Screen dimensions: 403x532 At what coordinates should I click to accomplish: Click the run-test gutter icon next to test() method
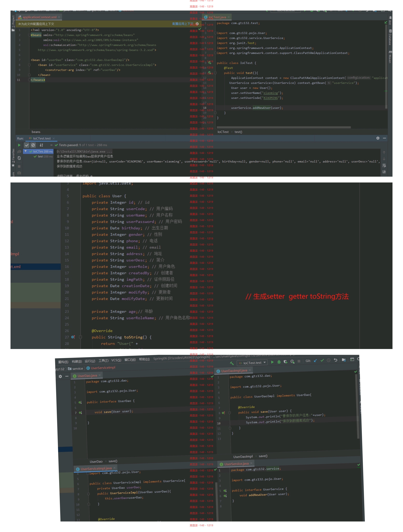210,73
